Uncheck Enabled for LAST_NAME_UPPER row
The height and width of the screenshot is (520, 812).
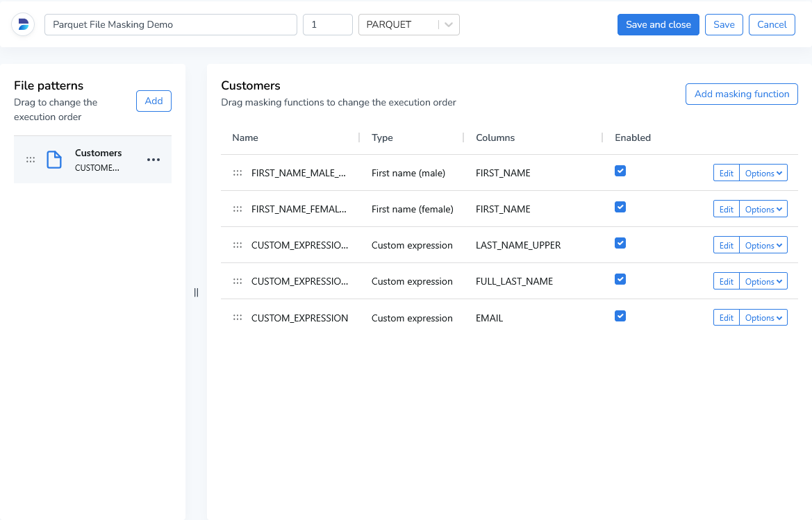click(620, 243)
